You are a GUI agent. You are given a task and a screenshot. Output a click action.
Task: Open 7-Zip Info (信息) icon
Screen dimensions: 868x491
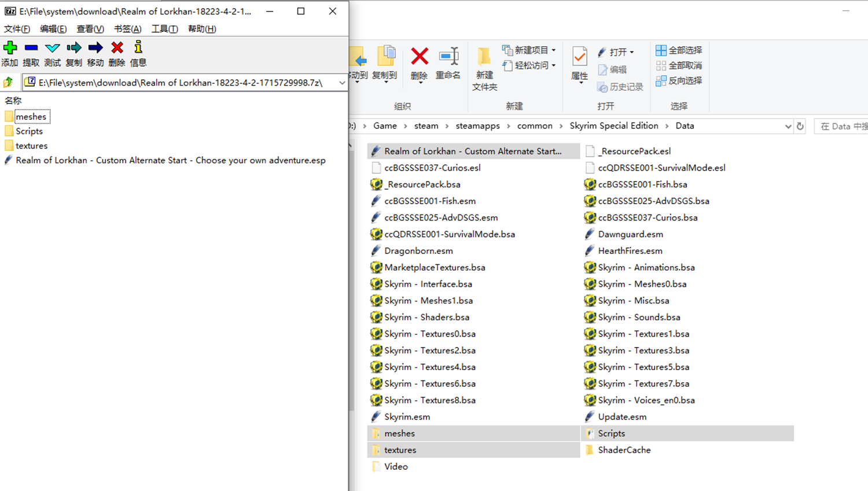coord(138,48)
